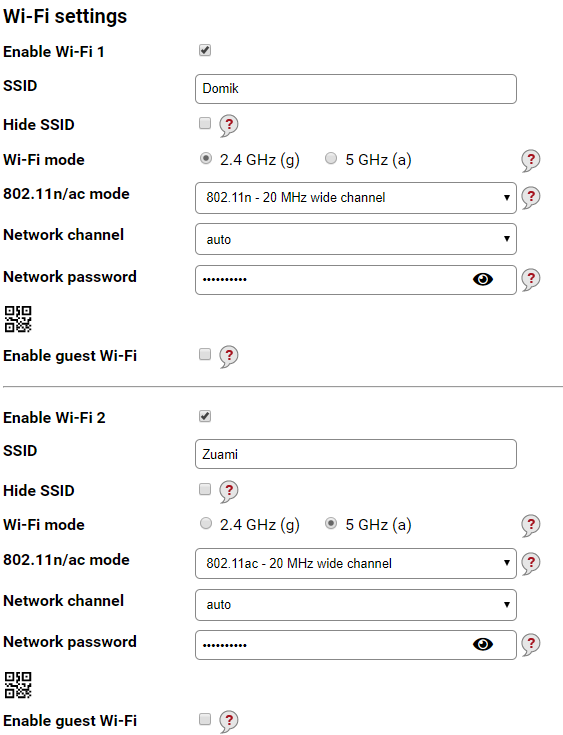Show help for Wi-Fi 1 network password
Image resolution: width=563 pixels, height=735 pixels.
point(531,280)
